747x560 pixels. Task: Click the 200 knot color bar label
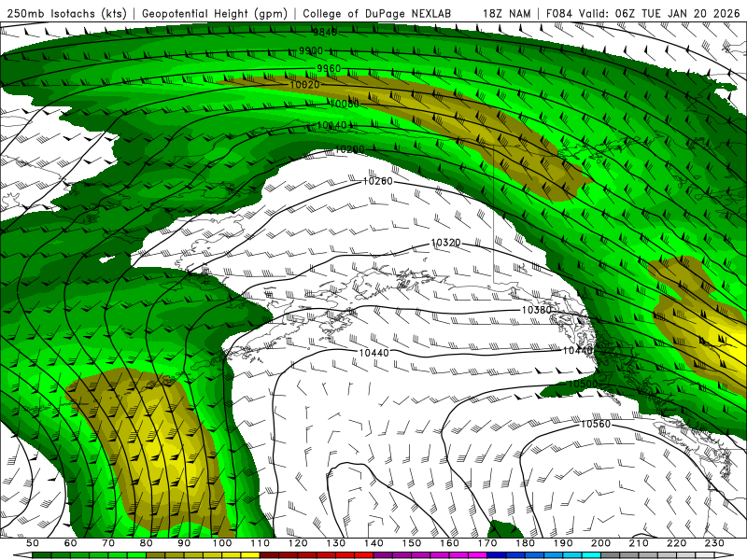(600, 543)
